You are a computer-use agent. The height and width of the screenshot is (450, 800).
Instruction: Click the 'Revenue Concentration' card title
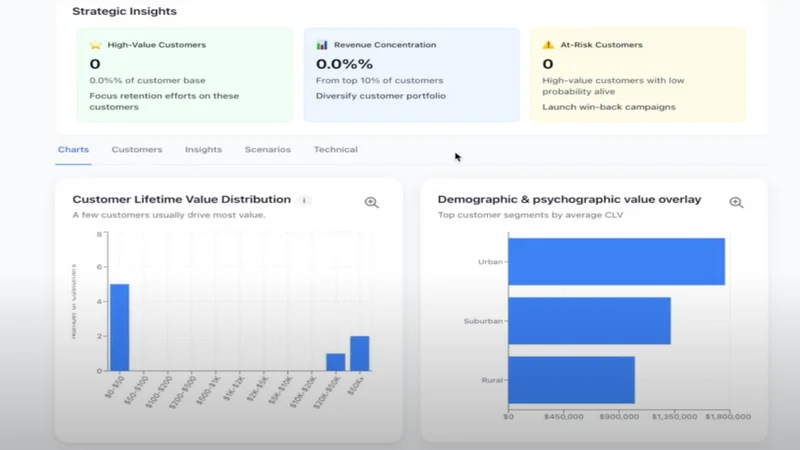pos(385,45)
